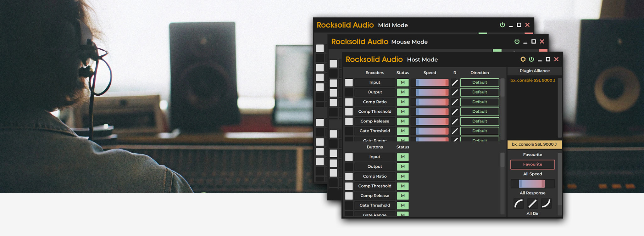Open settings gear in Host Mode window
Screen dimensions: 644x236
[523, 59]
